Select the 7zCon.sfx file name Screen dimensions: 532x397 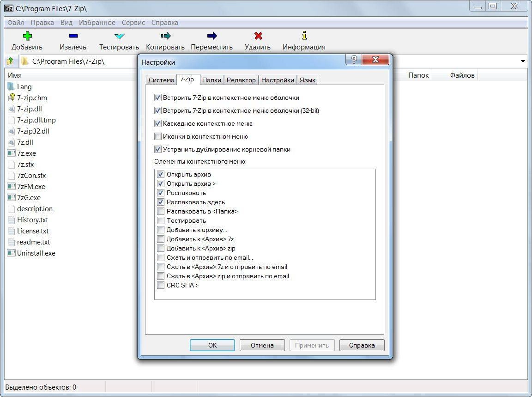click(31, 176)
